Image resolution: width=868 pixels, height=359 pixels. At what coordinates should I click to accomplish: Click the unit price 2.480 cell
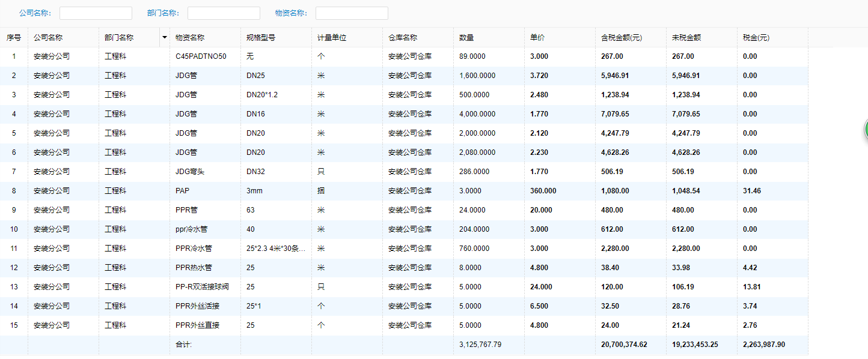[560, 95]
